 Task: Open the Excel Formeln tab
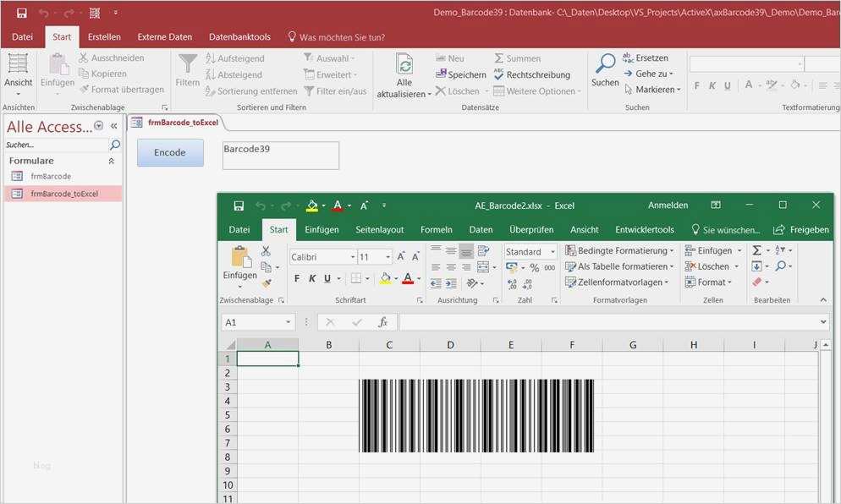pos(436,229)
